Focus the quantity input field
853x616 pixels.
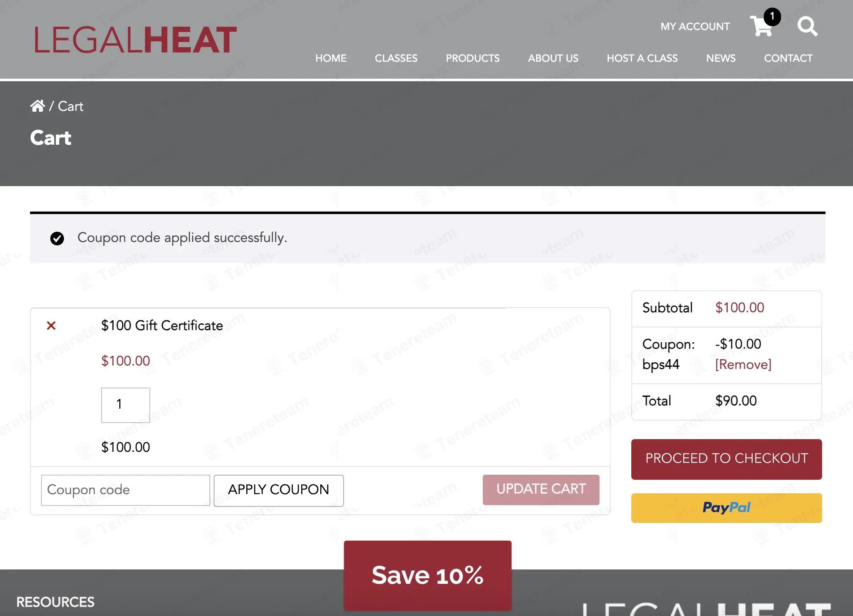coord(126,405)
